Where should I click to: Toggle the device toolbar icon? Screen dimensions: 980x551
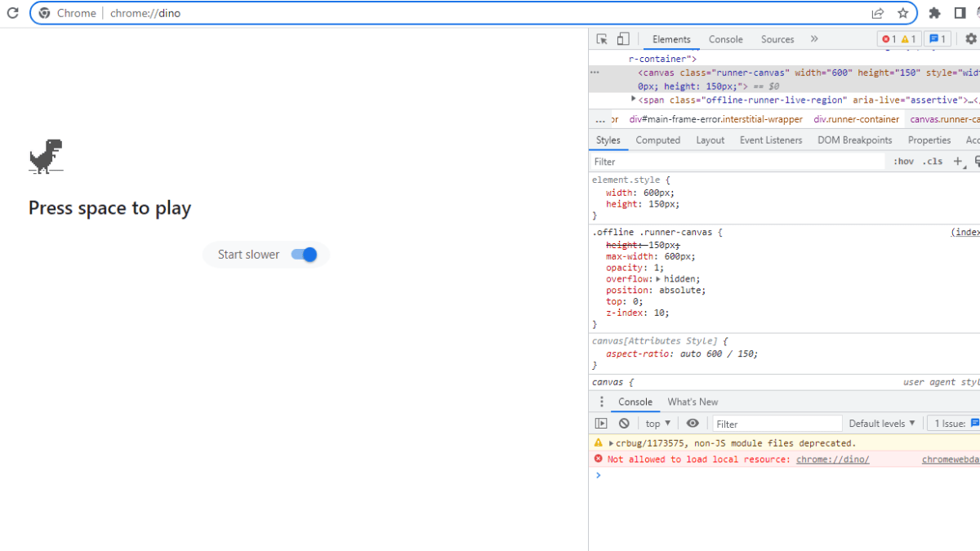(623, 39)
